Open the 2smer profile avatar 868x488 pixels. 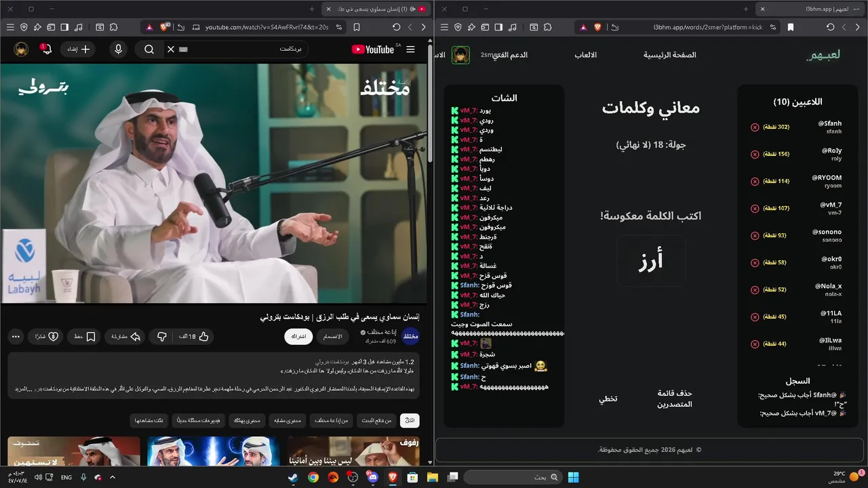pyautogui.click(x=461, y=55)
